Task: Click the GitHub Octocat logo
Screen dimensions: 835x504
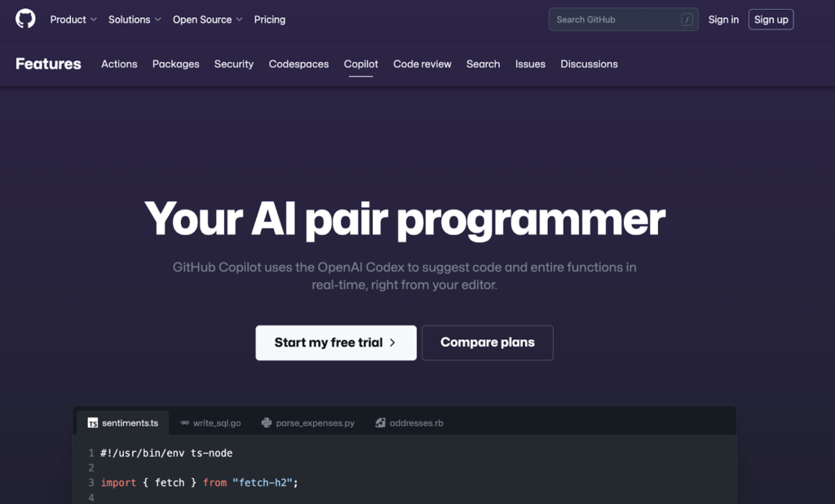Action: point(25,19)
